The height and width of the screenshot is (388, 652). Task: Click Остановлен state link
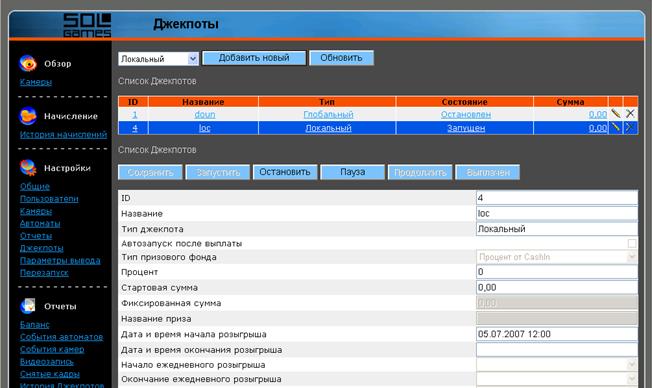pyautogui.click(x=466, y=114)
